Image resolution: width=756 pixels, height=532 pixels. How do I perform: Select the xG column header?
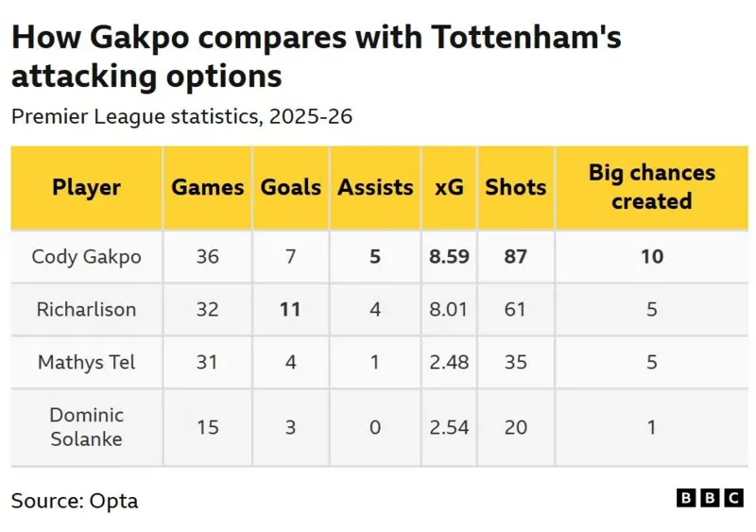449,187
